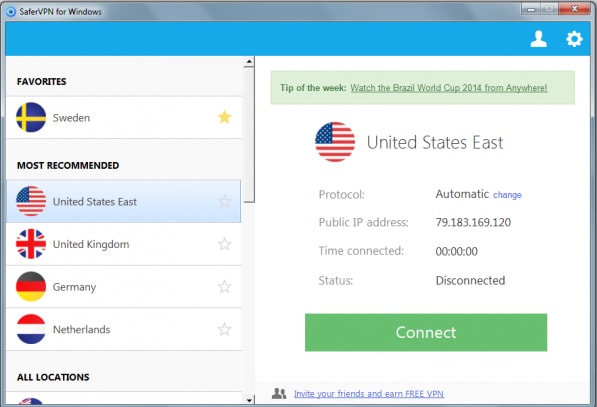Image resolution: width=597 pixels, height=407 pixels.
Task: Favorite United Kingdom with its star
Action: pyautogui.click(x=224, y=244)
